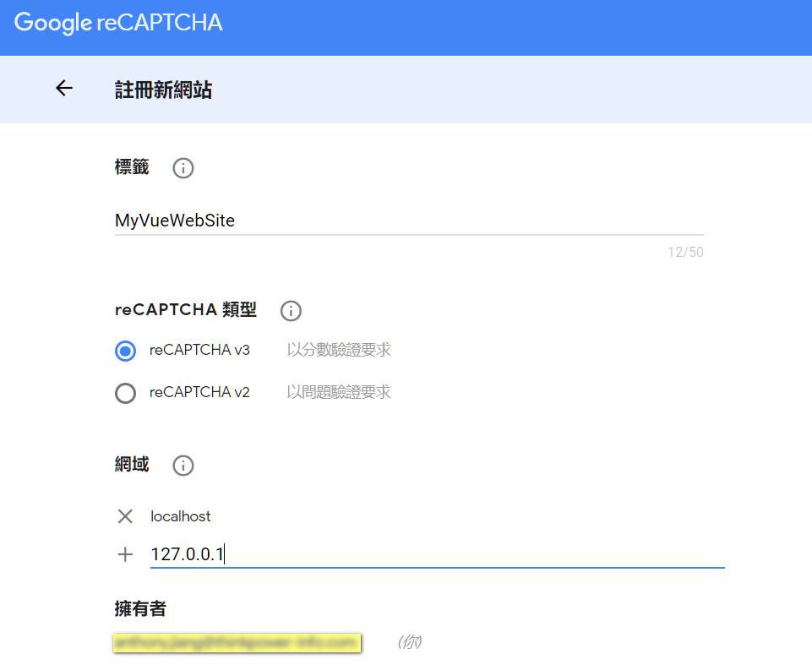Screen dimensions: 812x665
Task: Select the reCAPTCHA v3 radio button
Action: point(125,351)
